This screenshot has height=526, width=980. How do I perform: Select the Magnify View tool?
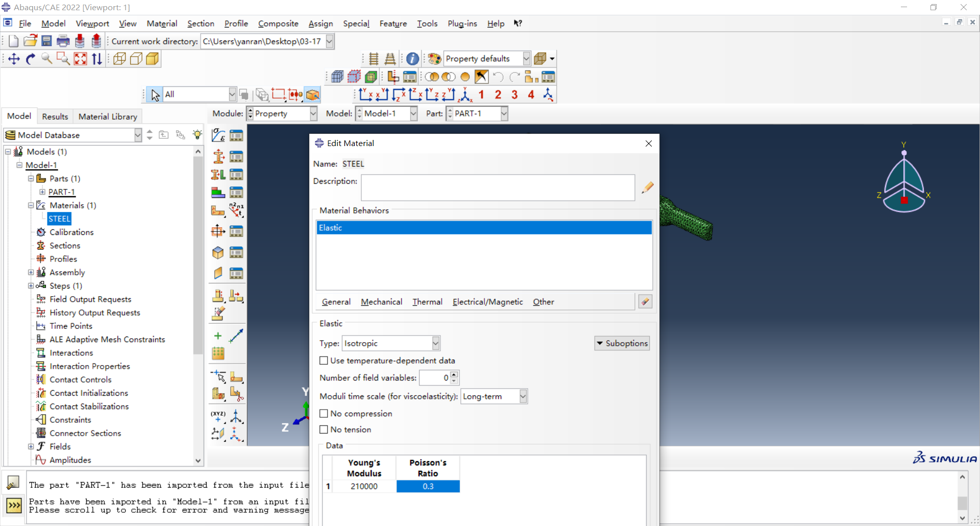pyautogui.click(x=47, y=59)
